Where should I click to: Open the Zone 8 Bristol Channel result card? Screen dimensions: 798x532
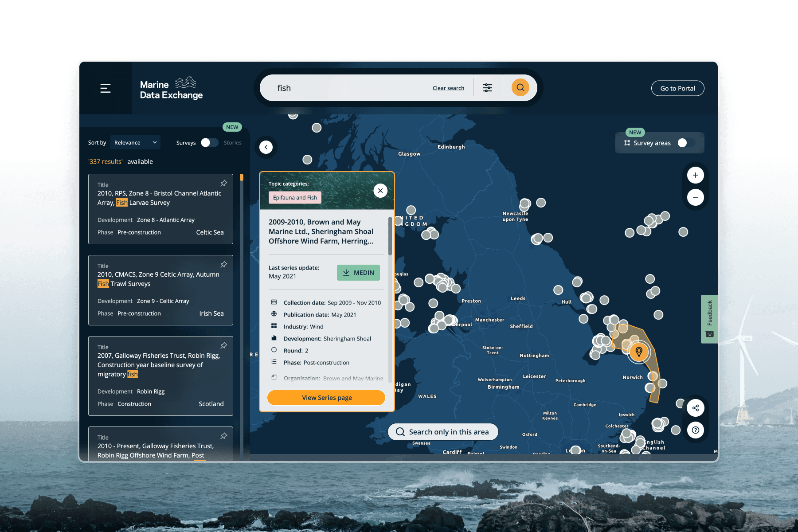(160, 209)
